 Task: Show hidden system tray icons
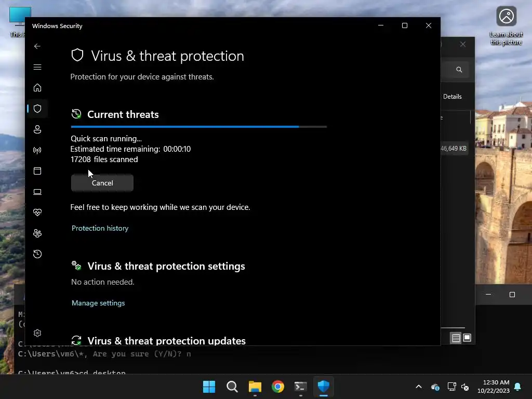tap(419, 387)
